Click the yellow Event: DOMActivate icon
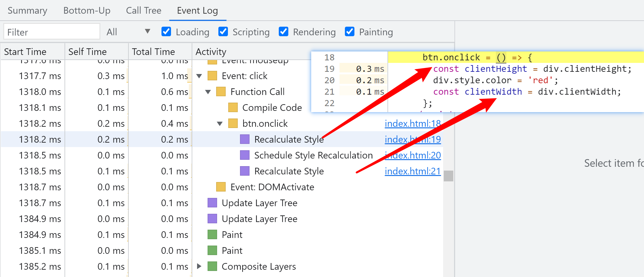The height and width of the screenshot is (277, 644). click(x=221, y=187)
